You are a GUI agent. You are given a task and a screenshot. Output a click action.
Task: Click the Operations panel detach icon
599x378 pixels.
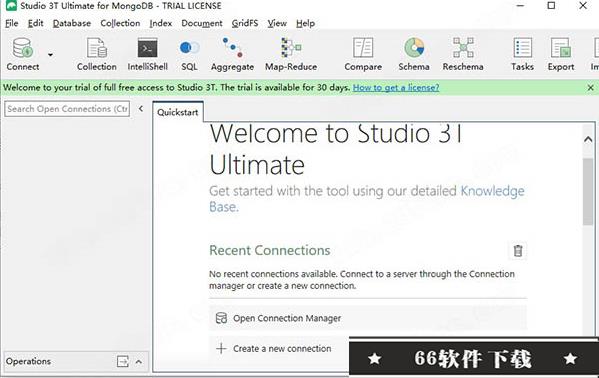coord(123,361)
